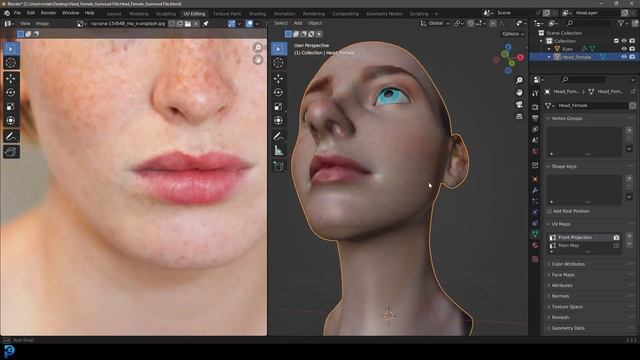Expand the Eyes object in outliner
Screen dimensions: 640x360
[x=549, y=49]
